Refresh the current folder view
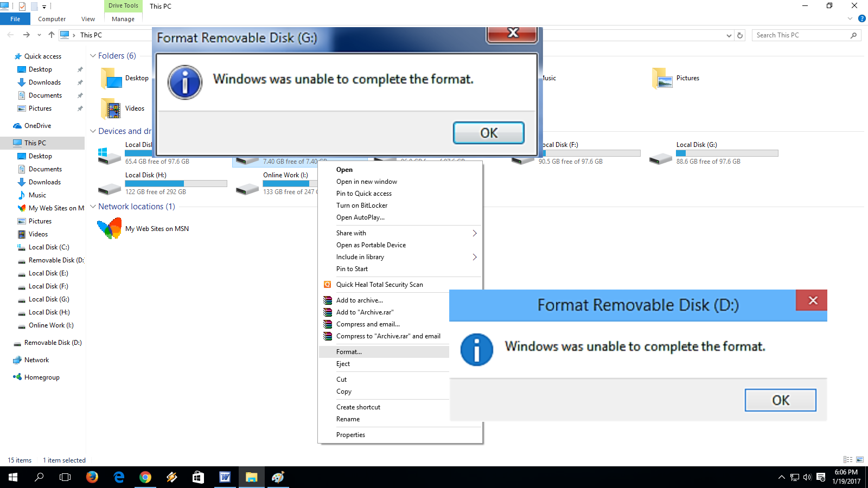This screenshot has width=868, height=488. (x=740, y=35)
